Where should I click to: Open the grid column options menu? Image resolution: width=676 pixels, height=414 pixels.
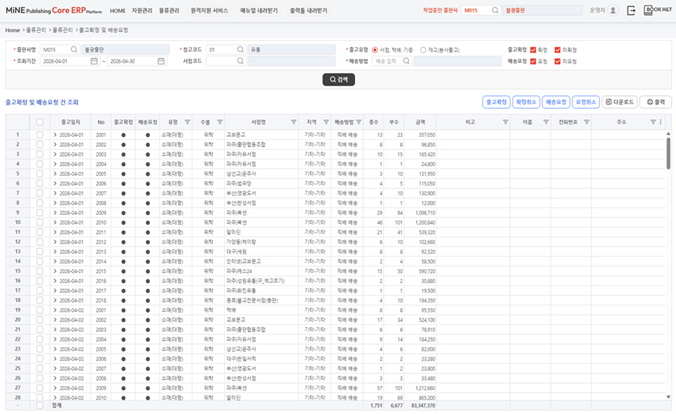tap(660, 122)
